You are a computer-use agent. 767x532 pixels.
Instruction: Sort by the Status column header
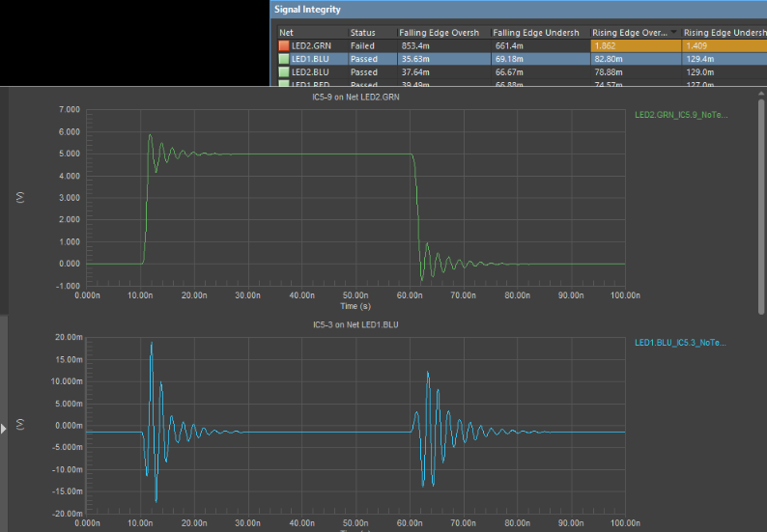tap(372, 33)
